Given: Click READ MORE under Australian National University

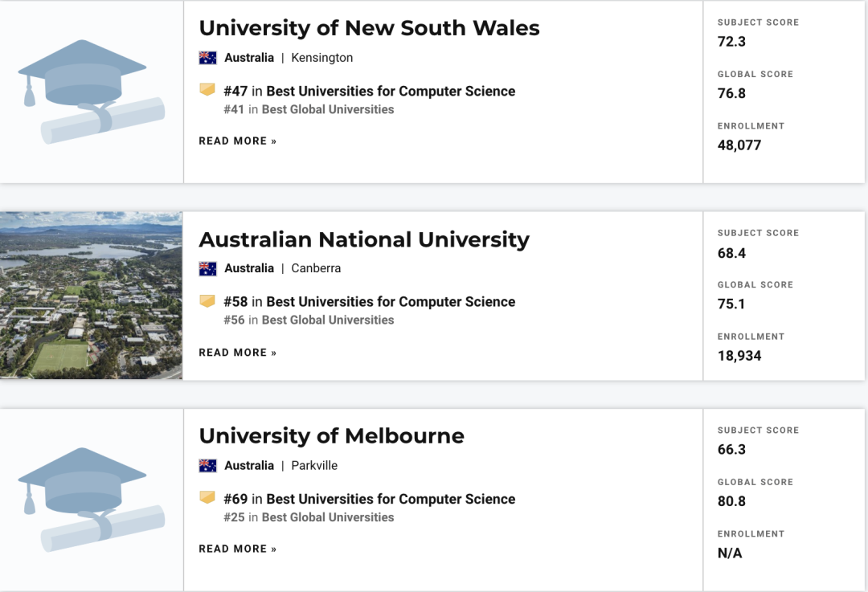Looking at the screenshot, I should pos(237,353).
